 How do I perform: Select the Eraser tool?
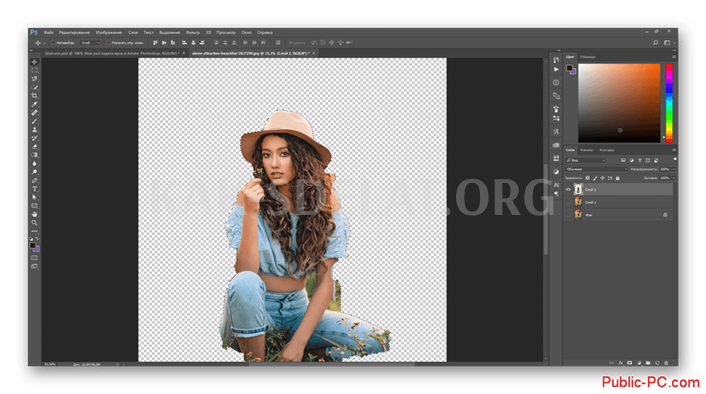tap(35, 147)
